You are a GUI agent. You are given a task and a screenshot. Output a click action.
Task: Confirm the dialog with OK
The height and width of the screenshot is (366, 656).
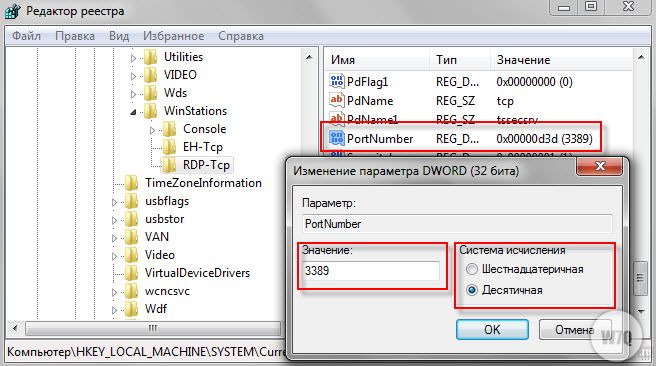point(492,330)
